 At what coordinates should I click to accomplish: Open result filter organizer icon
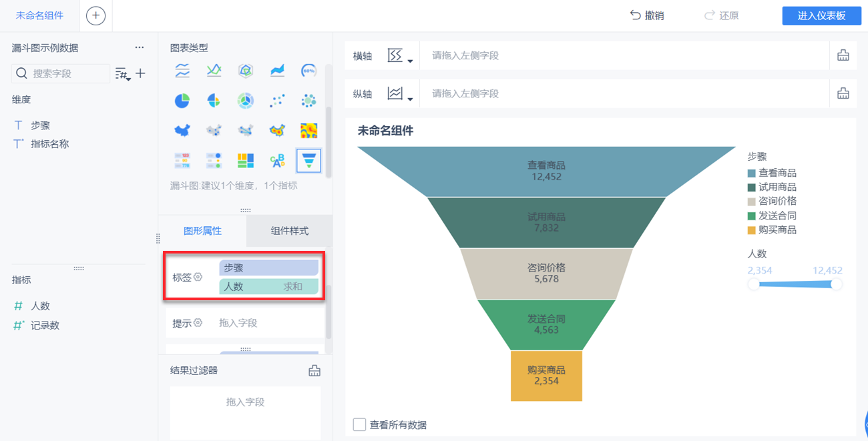[x=314, y=370]
